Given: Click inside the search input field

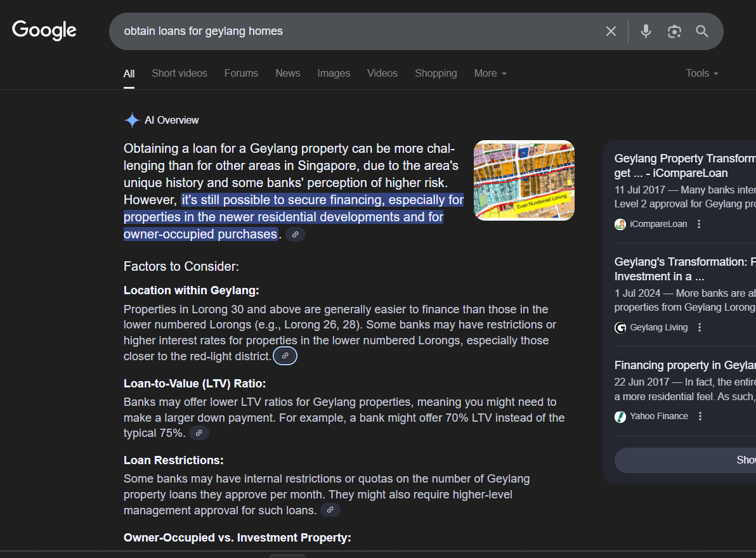Looking at the screenshot, I should point(355,31).
